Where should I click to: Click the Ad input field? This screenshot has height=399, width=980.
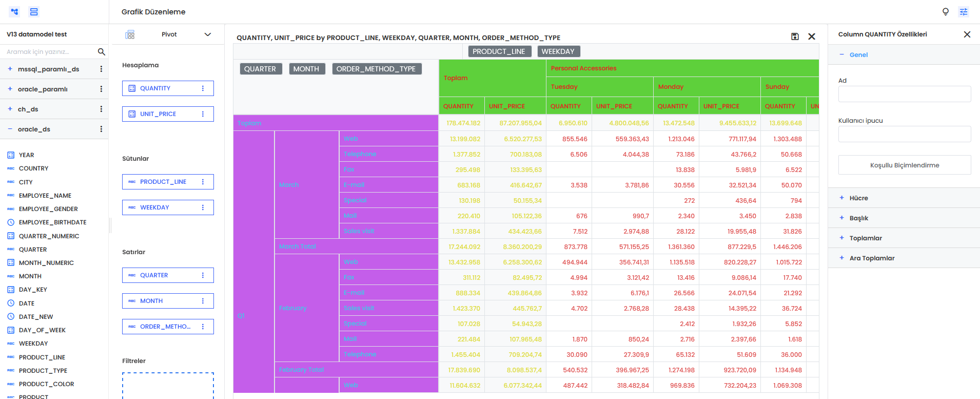[904, 94]
